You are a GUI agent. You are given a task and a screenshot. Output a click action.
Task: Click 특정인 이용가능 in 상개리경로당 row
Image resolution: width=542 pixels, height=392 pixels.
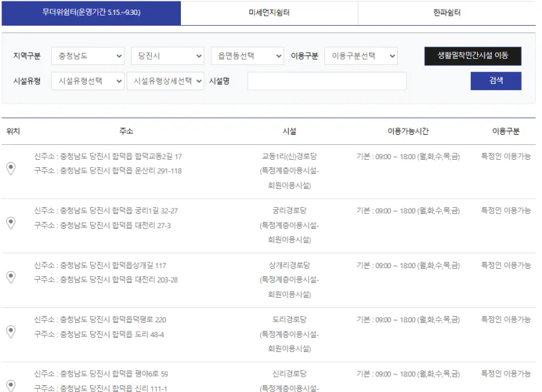(506, 265)
